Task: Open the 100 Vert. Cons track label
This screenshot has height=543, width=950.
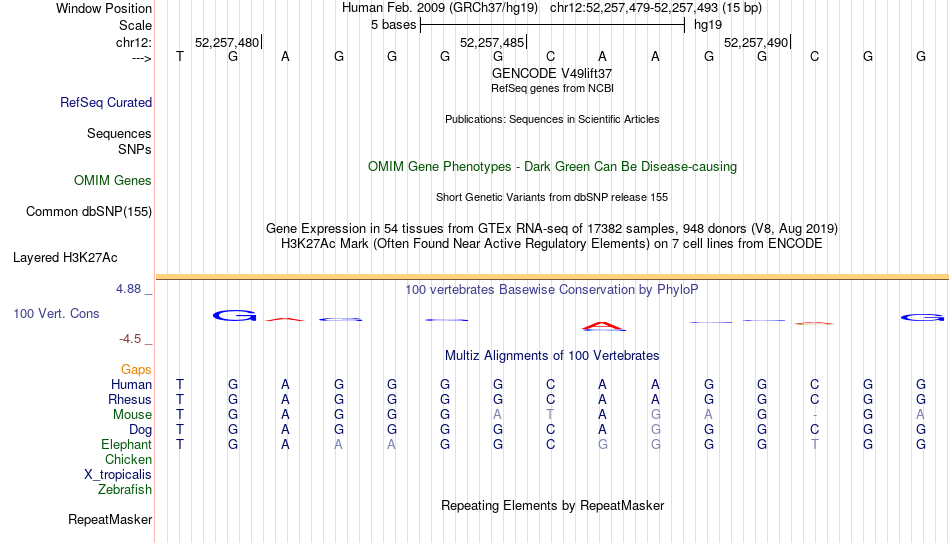Action: click(56, 313)
